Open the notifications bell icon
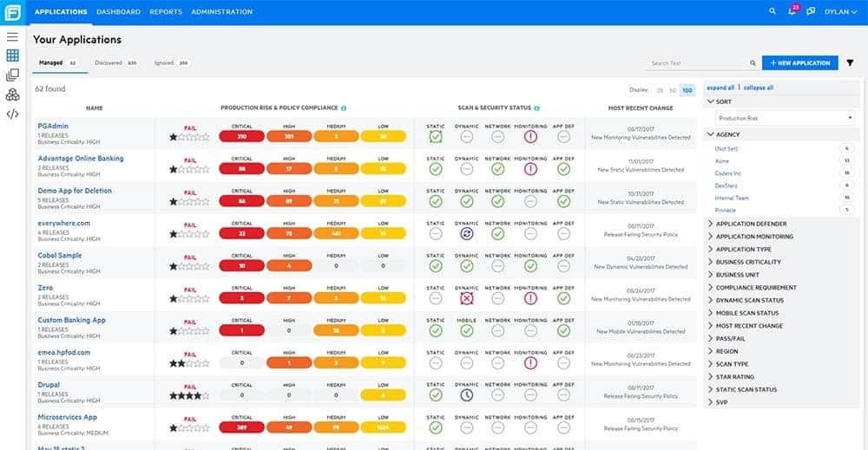 point(792,10)
